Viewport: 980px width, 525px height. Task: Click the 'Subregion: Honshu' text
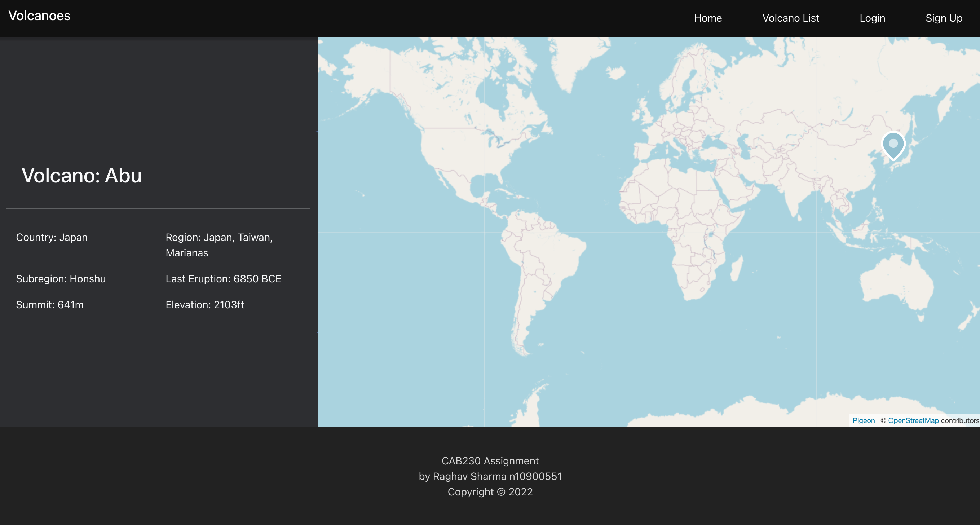pyautogui.click(x=61, y=279)
